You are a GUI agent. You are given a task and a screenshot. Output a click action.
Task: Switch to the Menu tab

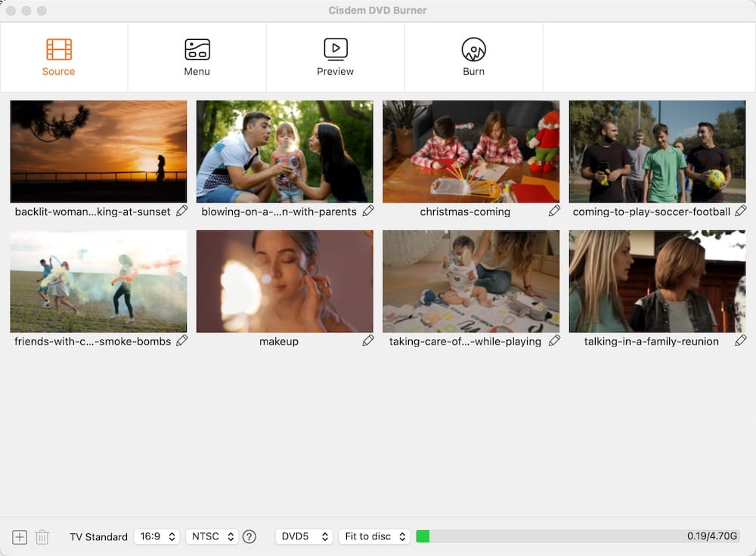coord(197,57)
